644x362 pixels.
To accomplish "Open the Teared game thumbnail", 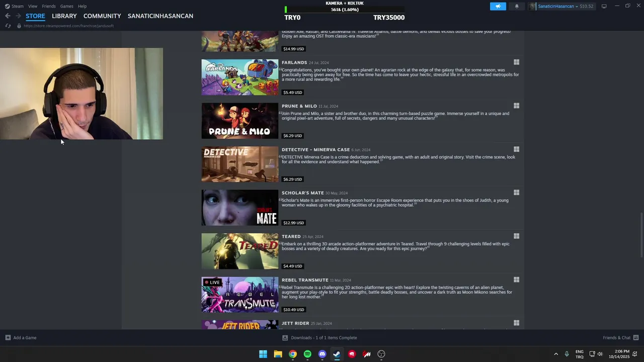I will coord(239,251).
